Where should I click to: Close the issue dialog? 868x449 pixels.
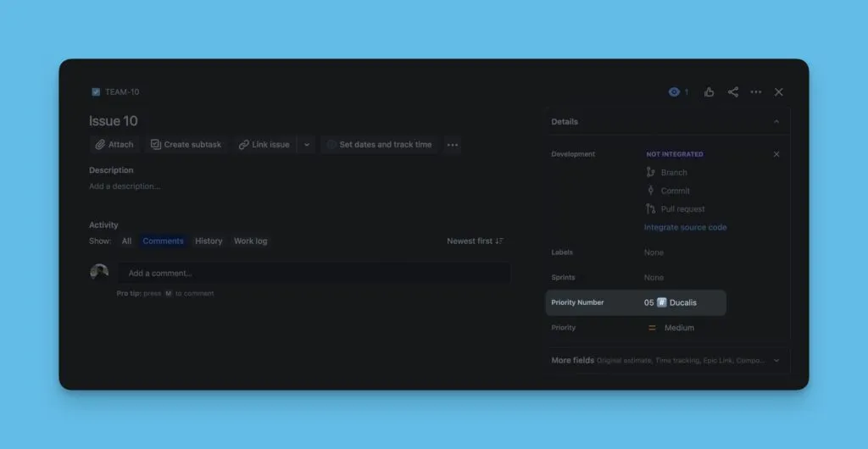click(x=779, y=92)
